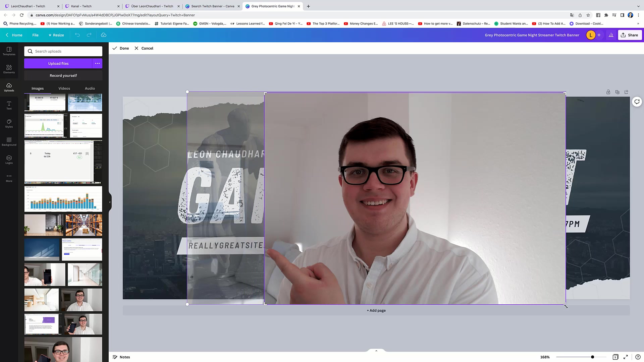Open the Styles palette panel

click(x=9, y=123)
